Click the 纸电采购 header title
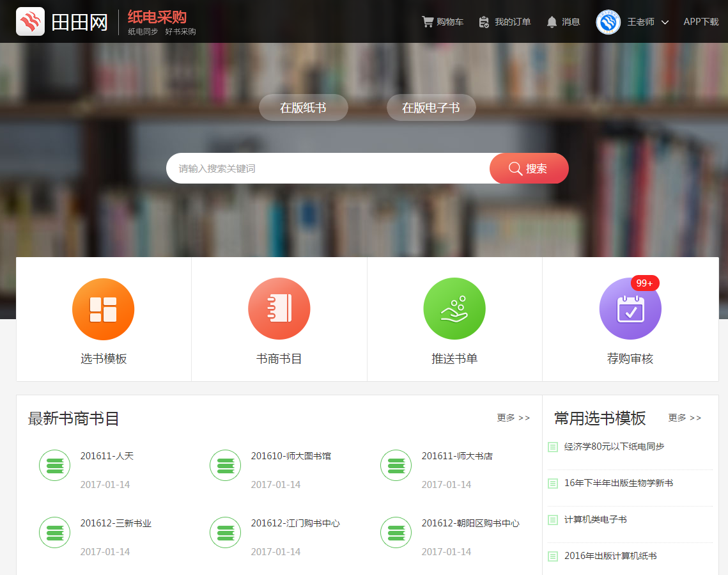Image resolution: width=728 pixels, height=575 pixels. coord(157,17)
